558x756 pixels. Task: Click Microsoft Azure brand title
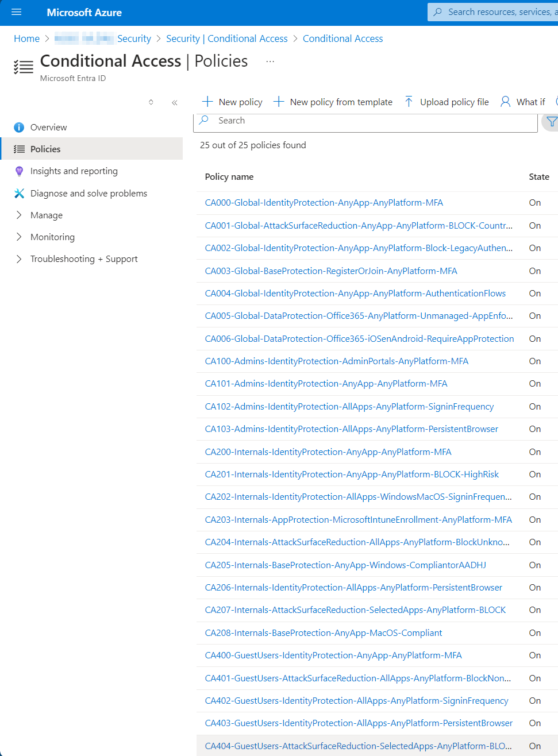84,12
